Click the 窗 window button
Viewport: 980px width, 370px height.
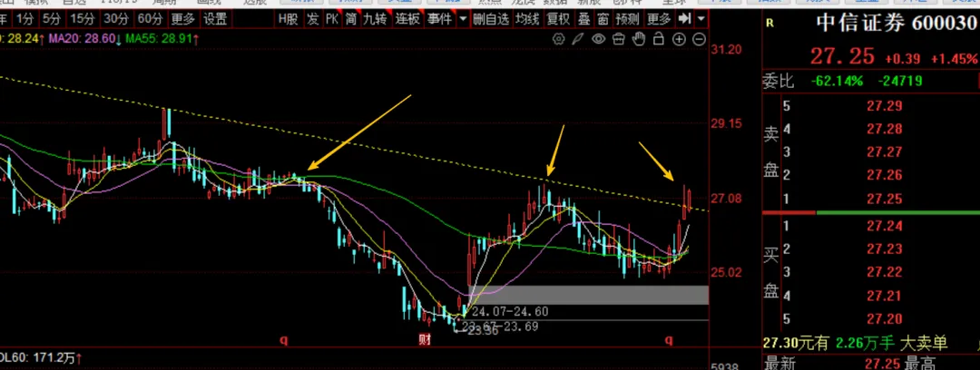603,19
